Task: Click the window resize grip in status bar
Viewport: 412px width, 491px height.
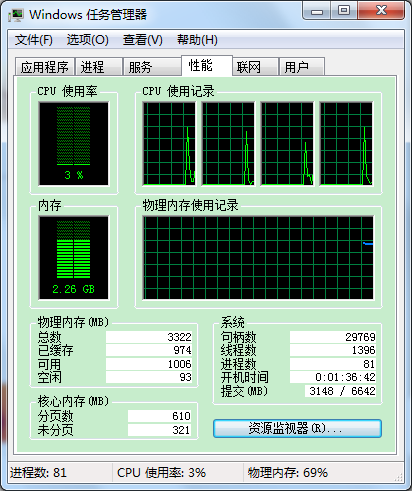Action: [399, 478]
